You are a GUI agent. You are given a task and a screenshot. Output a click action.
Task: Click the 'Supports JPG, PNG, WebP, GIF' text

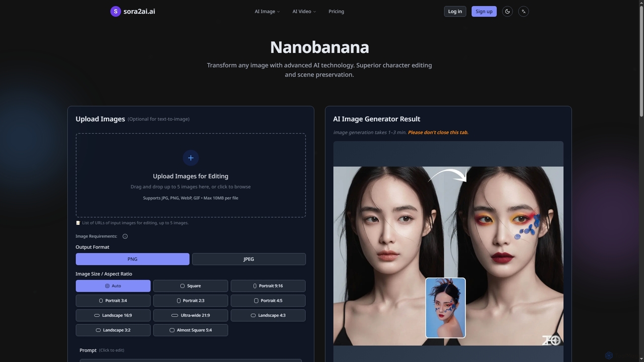[x=191, y=198]
